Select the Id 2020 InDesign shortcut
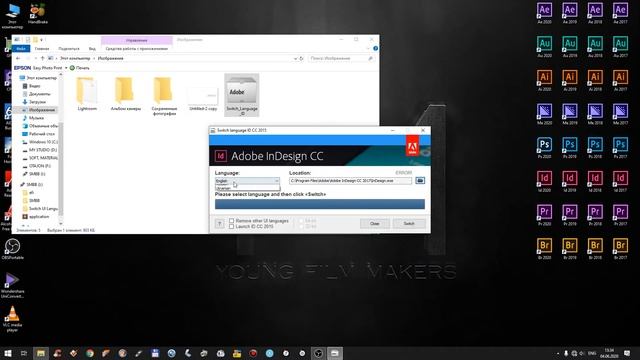640x360 pixels. point(544,181)
